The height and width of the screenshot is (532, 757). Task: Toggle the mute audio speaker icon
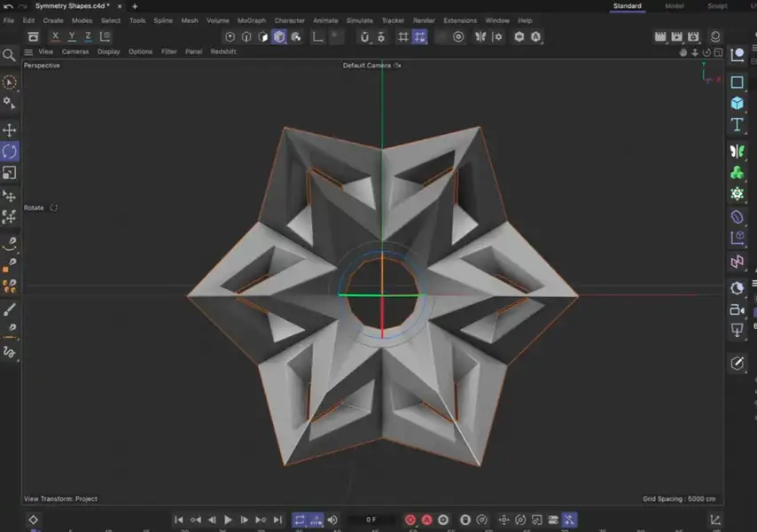(332, 520)
